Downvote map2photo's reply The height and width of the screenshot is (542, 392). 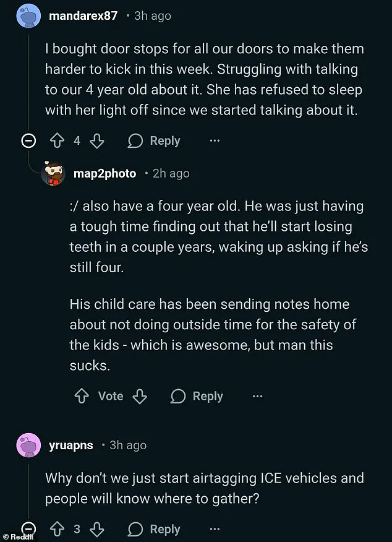[139, 396]
